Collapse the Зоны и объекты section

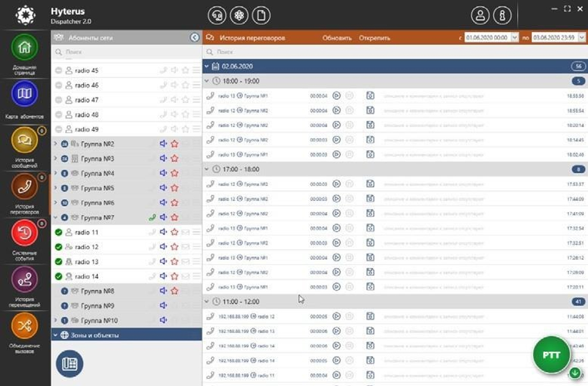click(x=55, y=335)
